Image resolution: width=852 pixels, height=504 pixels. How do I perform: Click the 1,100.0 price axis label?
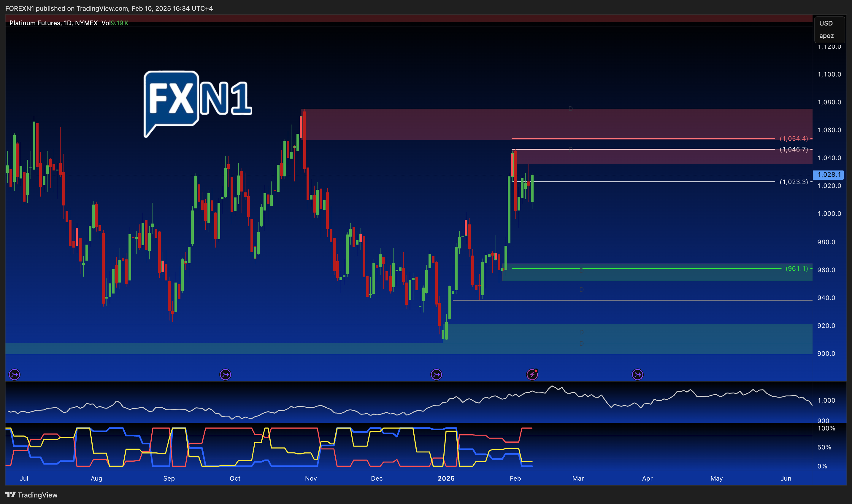(829, 74)
